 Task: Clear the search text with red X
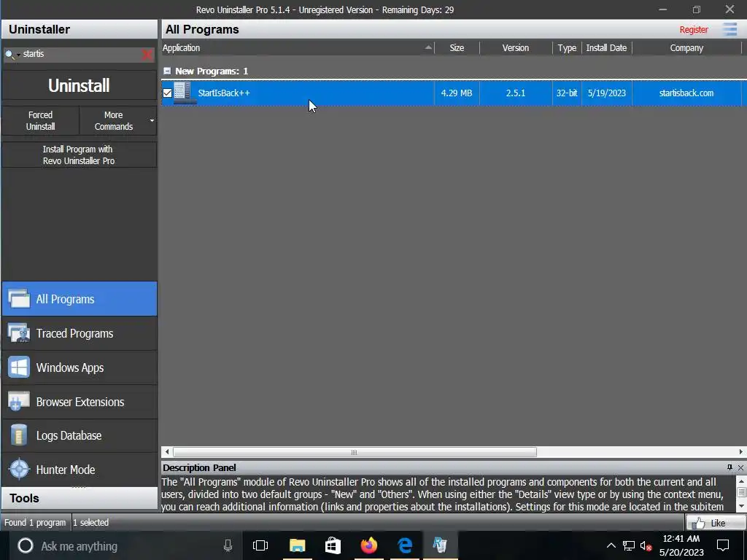[x=147, y=55]
